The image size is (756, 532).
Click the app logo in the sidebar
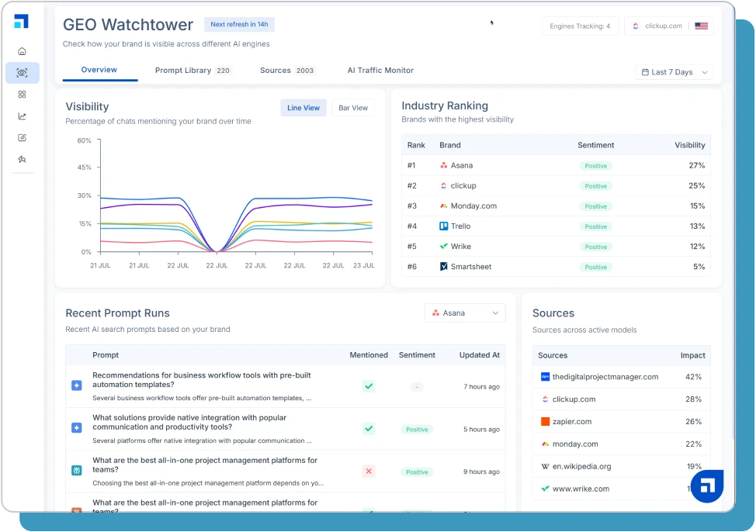click(x=21, y=21)
